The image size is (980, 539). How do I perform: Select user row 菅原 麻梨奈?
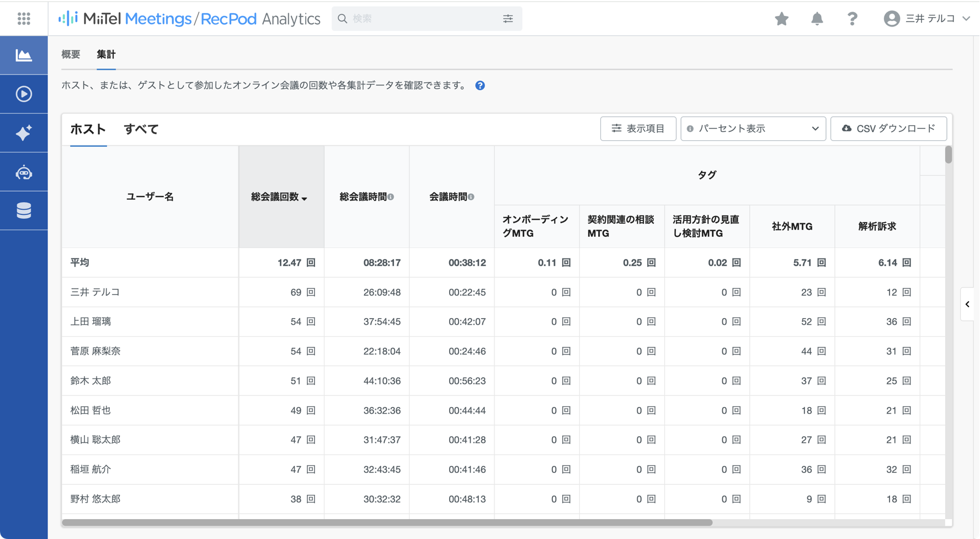pyautogui.click(x=95, y=351)
